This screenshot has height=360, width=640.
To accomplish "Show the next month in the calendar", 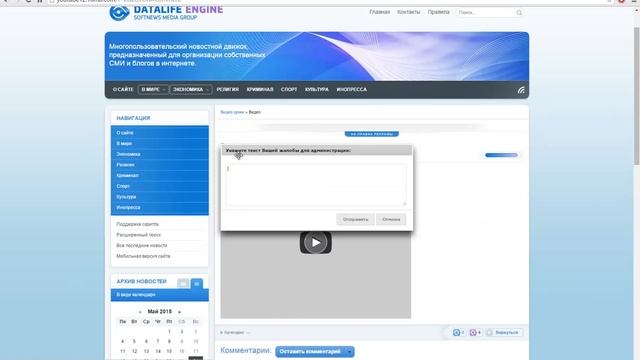I will (x=179, y=312).
